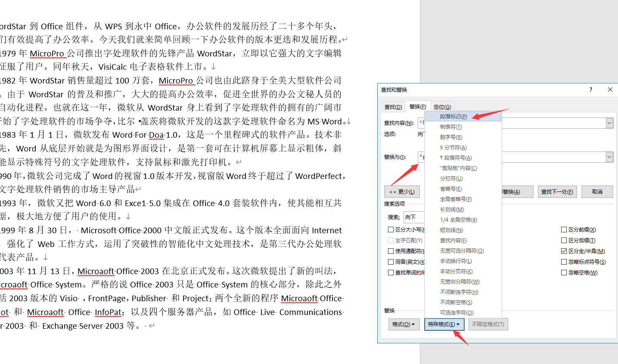Close the 查找和替换 dialog
The height and width of the screenshot is (364, 618).
pos(610,89)
